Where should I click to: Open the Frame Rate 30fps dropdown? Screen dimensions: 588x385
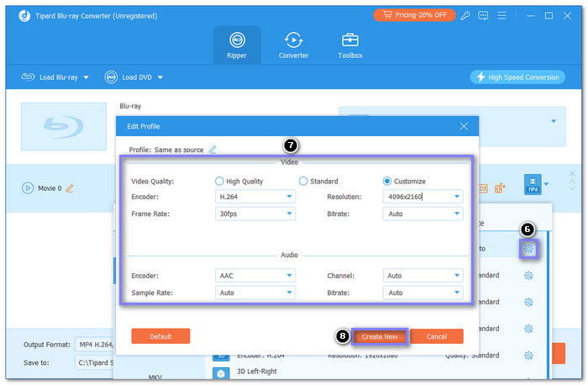[255, 214]
